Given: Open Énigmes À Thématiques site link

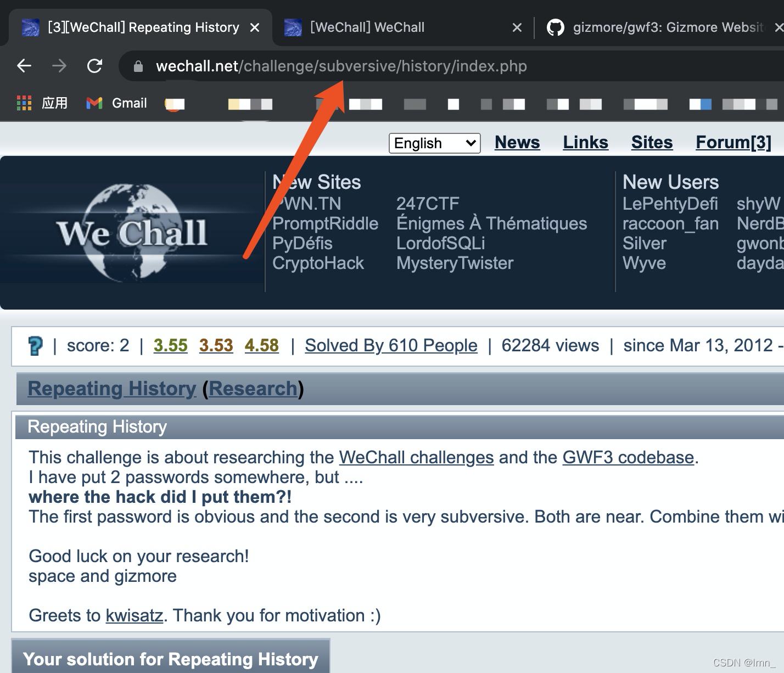Looking at the screenshot, I should pyautogui.click(x=491, y=223).
